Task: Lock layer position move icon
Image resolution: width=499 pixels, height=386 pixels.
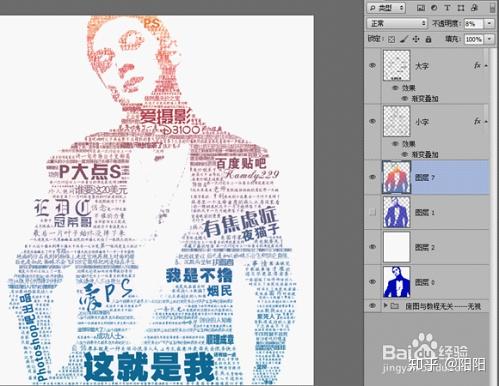Action: click(416, 39)
